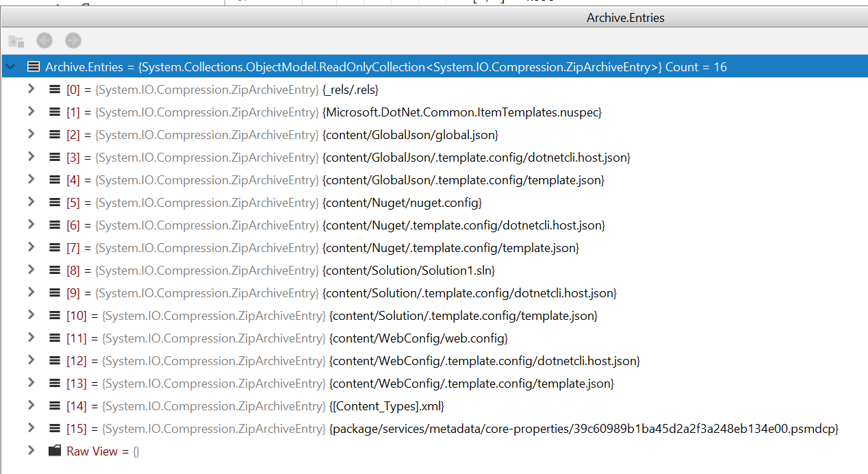Expand entry [15] psmdcp package
Image resolution: width=868 pixels, height=474 pixels.
coord(31,428)
